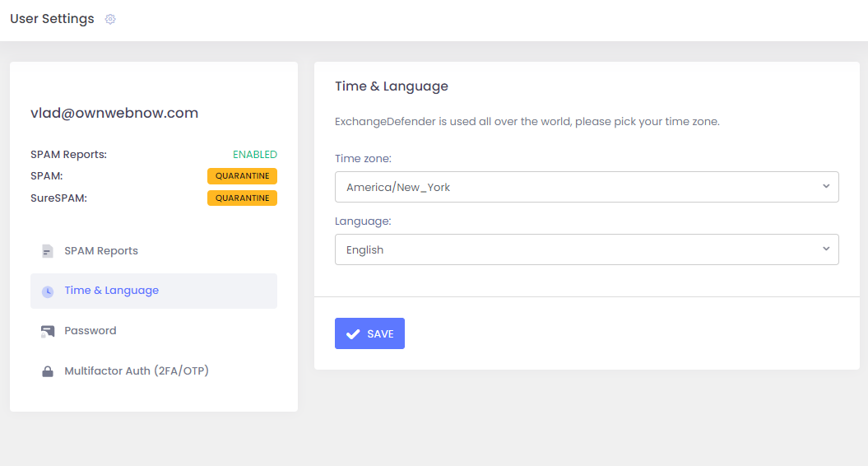This screenshot has height=466, width=868.
Task: Select Time & Language menu item
Action: (112, 291)
